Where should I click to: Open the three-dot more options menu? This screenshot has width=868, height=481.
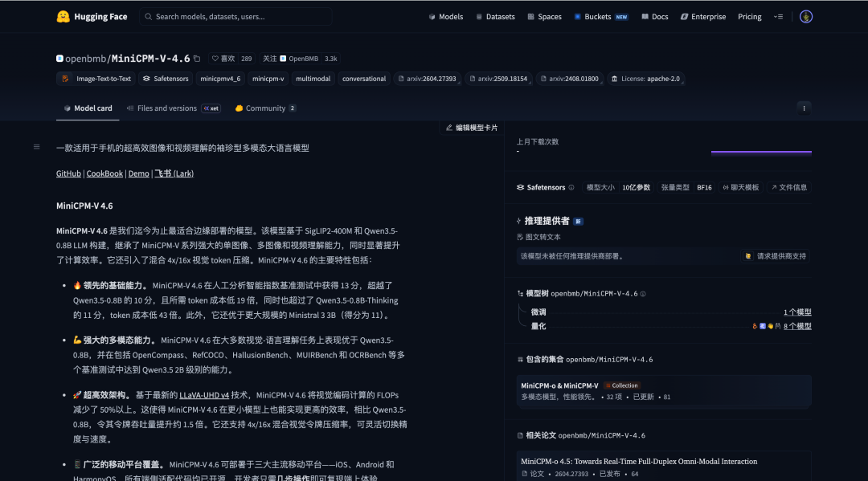804,108
